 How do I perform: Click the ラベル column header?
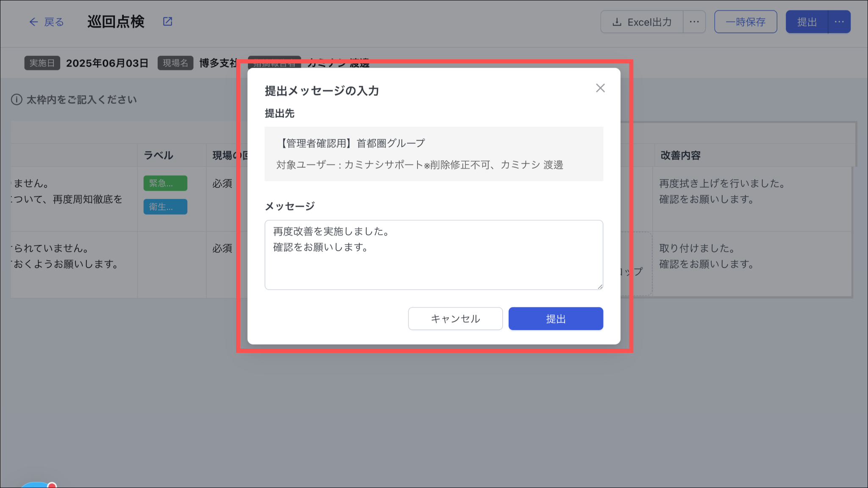point(159,155)
